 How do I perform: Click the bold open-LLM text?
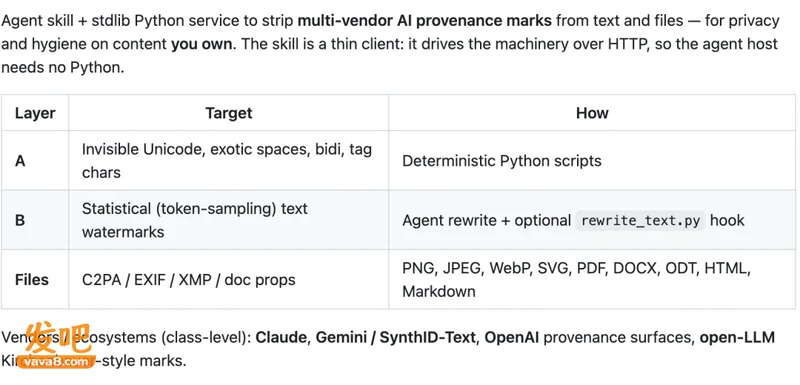[x=737, y=338]
